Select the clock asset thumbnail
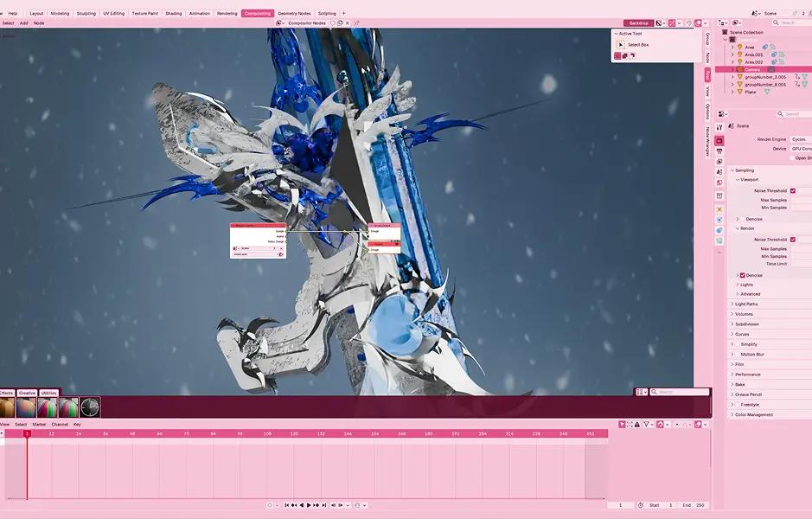This screenshot has height=519, width=812. [x=90, y=407]
